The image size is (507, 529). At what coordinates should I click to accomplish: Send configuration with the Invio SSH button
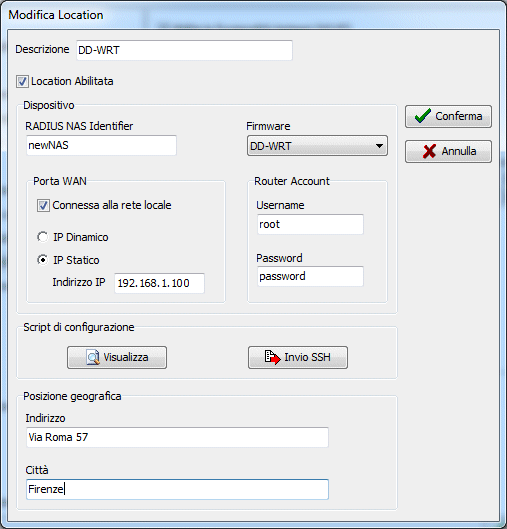click(x=298, y=357)
